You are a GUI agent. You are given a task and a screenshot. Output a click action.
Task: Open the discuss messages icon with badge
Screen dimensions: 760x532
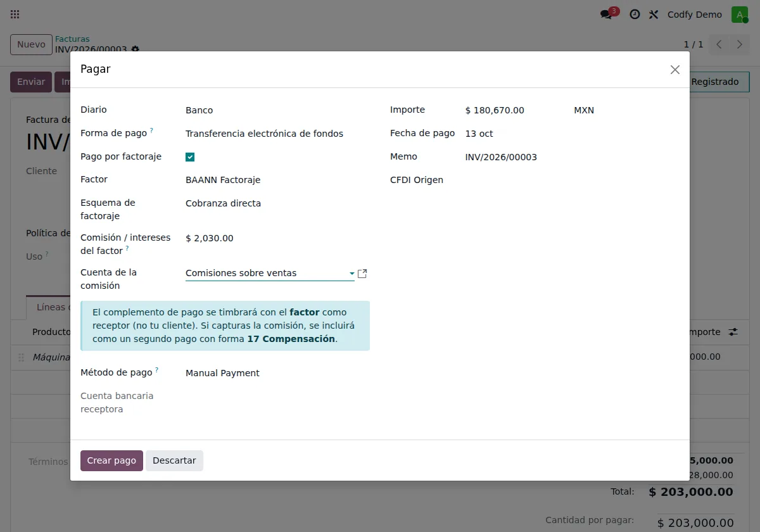(x=609, y=14)
